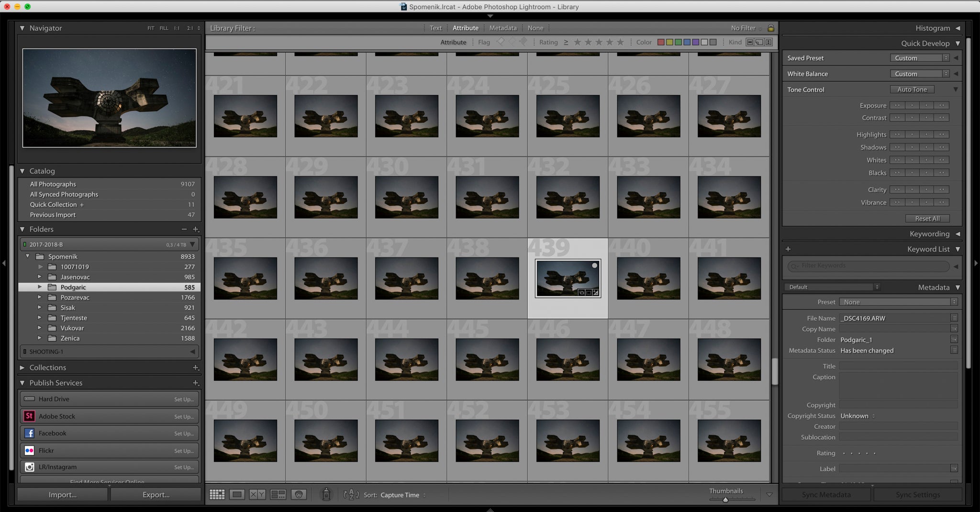Open the Import dialog
The image size is (980, 512).
61,494
